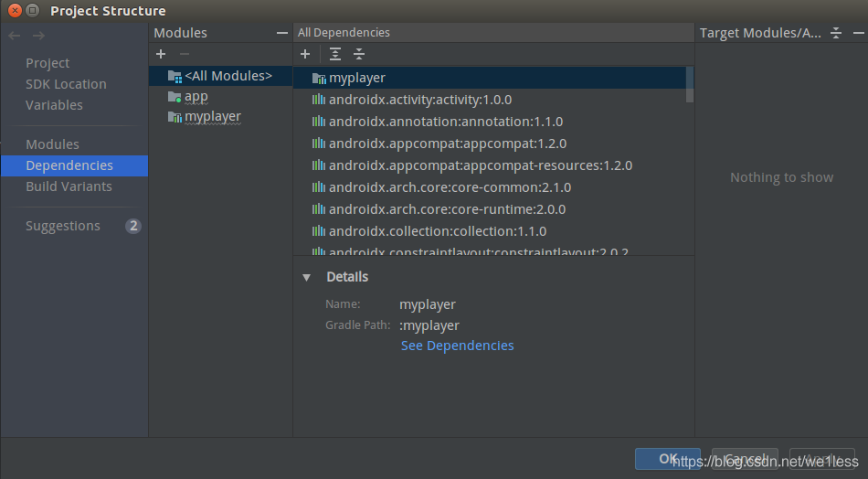Viewport: 868px width, 479px height.
Task: Click the myplayer Name value in Details
Action: tap(428, 304)
